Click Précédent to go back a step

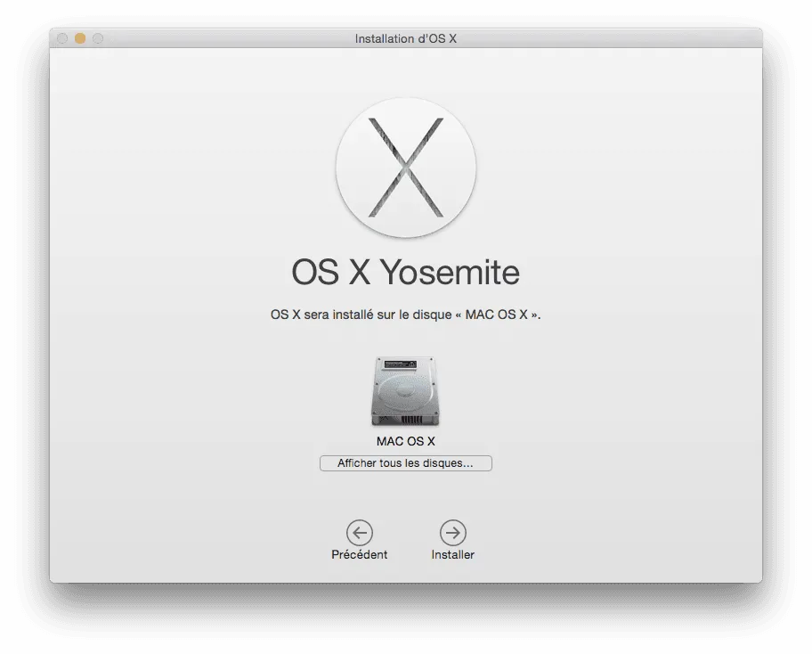(359, 554)
